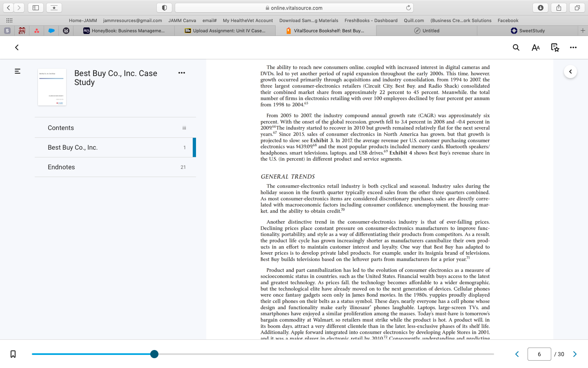
Task: Jump to Contents section
Action: (x=115, y=128)
